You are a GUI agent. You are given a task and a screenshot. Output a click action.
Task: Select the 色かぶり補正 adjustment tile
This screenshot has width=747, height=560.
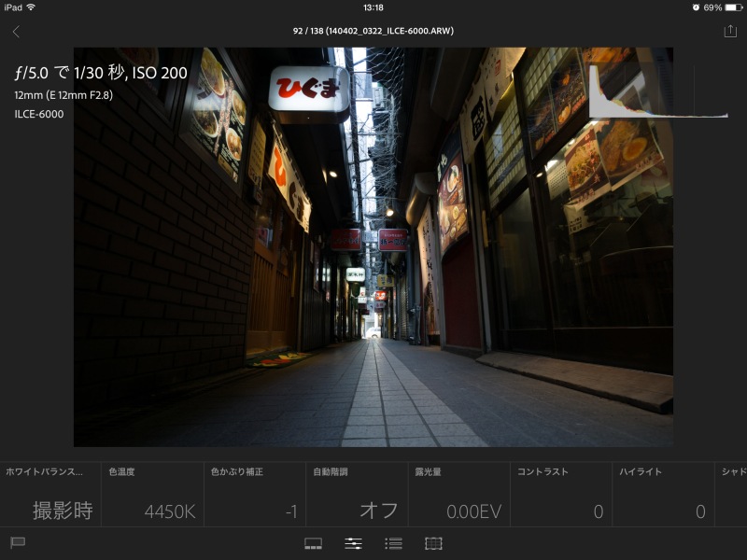pyautogui.click(x=255, y=495)
